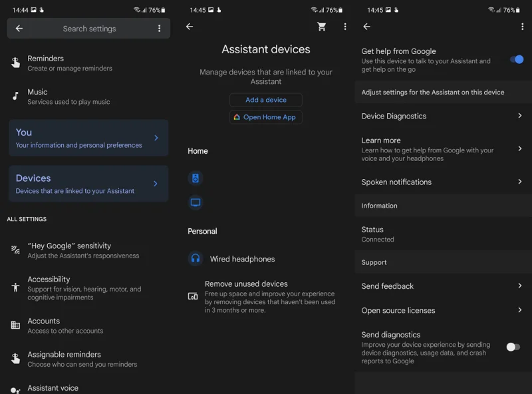Tap the Accessibility person icon
532x394 pixels.
click(15, 288)
